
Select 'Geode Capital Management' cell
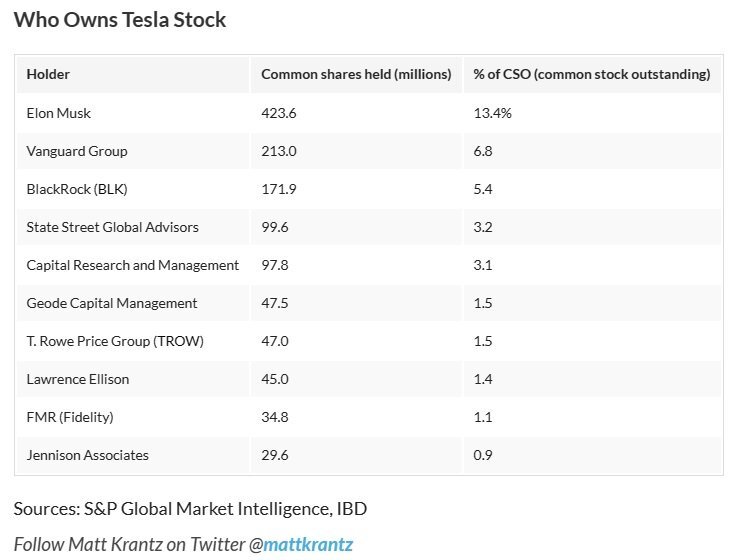tap(133, 302)
